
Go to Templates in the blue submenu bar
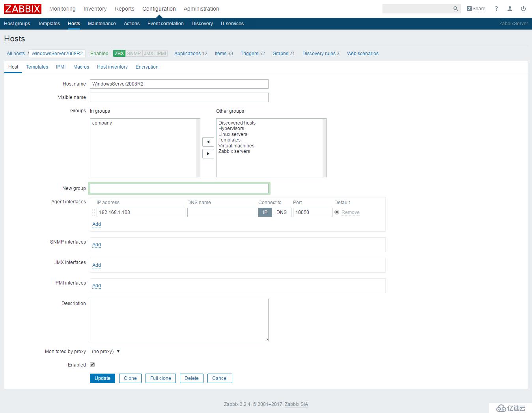[x=49, y=24]
